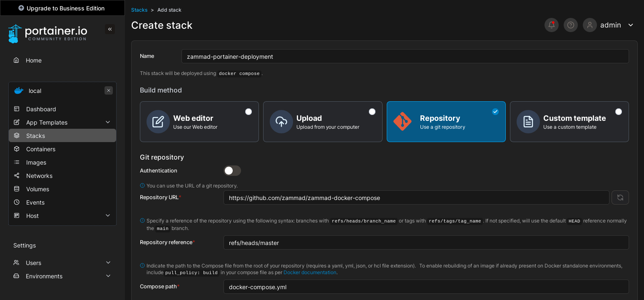Image resolution: width=644 pixels, height=300 pixels.
Task: Select the Web editor radio button
Action: [x=249, y=112]
